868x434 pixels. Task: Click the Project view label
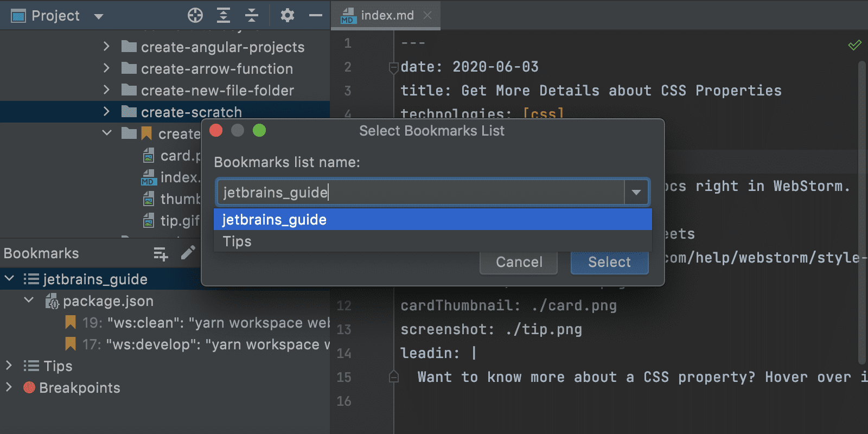pyautogui.click(x=55, y=16)
